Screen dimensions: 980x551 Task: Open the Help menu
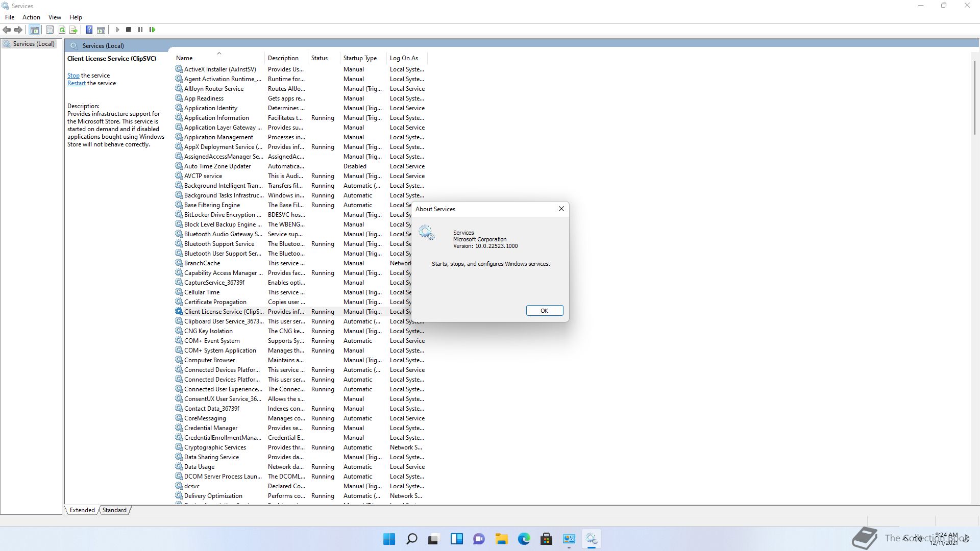[76, 17]
